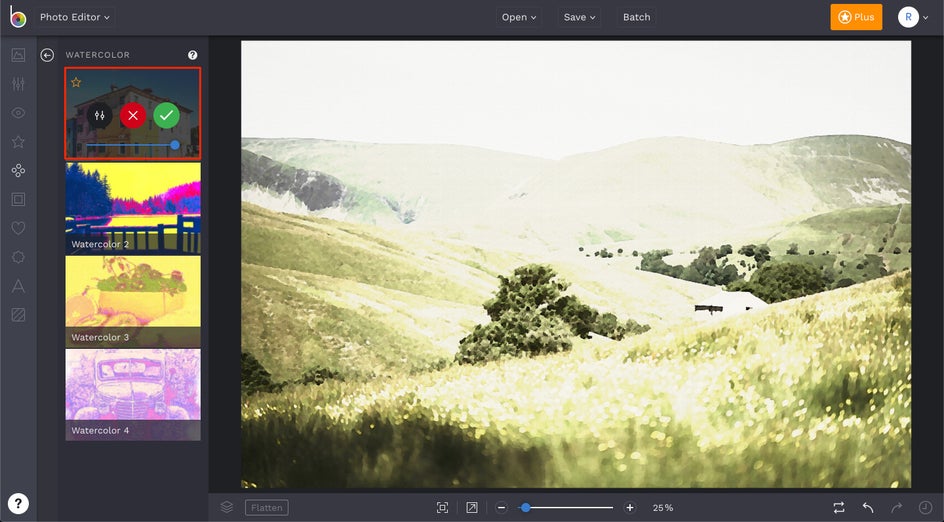Image resolution: width=944 pixels, height=522 pixels.
Task: Zoom in with the plus button
Action: [x=630, y=508]
